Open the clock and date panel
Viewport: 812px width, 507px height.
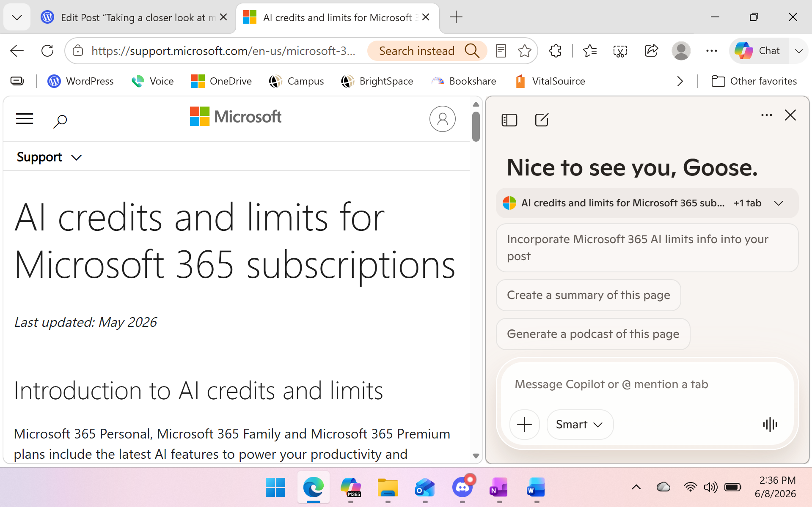776,487
